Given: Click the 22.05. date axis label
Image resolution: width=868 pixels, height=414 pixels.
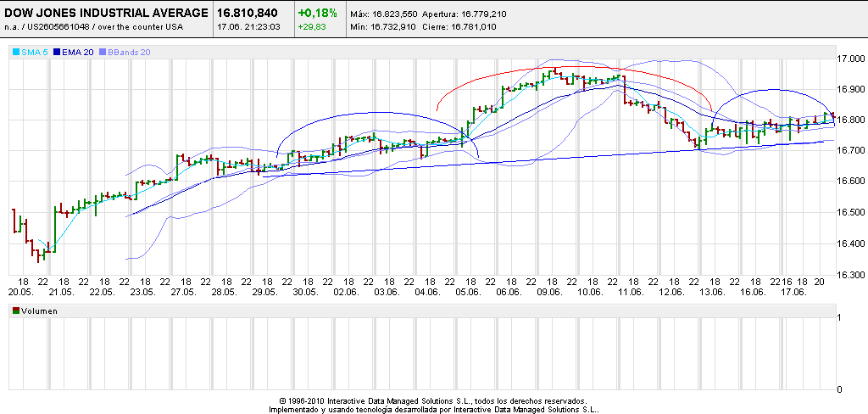Looking at the screenshot, I should [x=103, y=292].
